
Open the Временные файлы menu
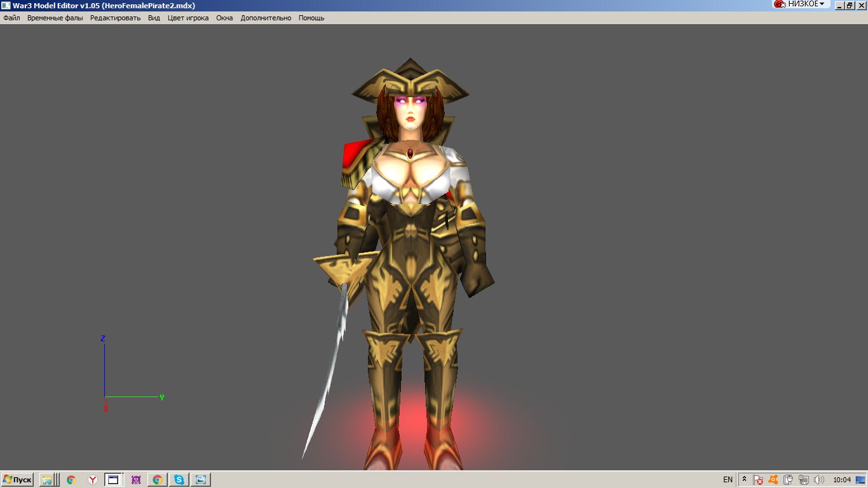(x=55, y=18)
